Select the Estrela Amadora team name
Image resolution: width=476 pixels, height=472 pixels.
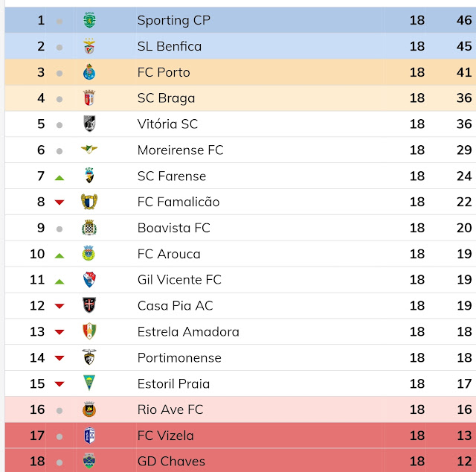pos(188,332)
